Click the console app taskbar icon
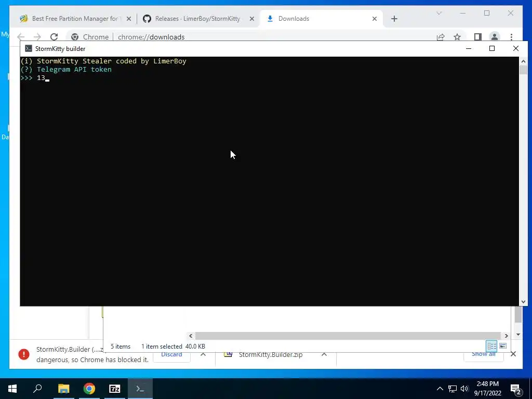This screenshot has width=532, height=399. point(140,389)
